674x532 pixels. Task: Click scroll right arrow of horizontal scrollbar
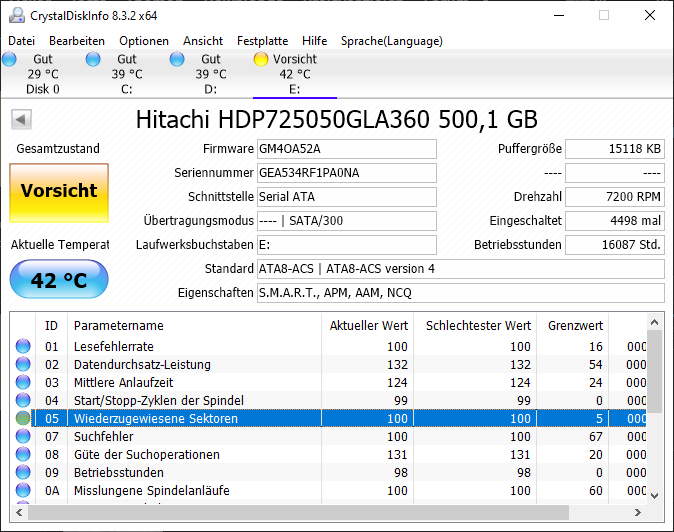638,512
